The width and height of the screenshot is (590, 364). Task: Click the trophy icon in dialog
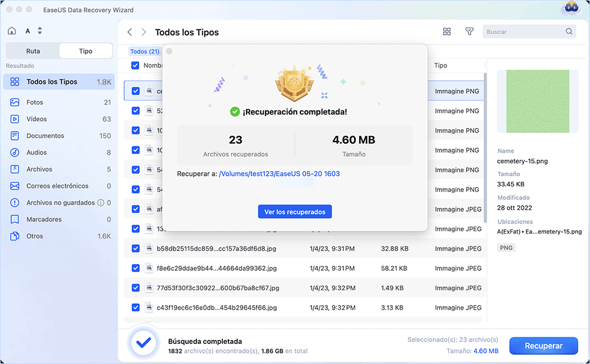click(x=294, y=85)
